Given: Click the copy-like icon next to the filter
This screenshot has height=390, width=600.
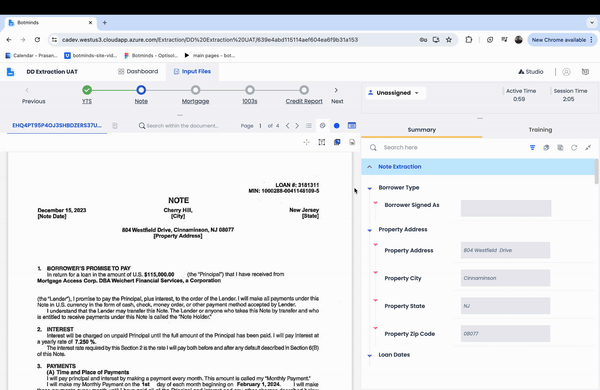Looking at the screenshot, I should (546, 147).
